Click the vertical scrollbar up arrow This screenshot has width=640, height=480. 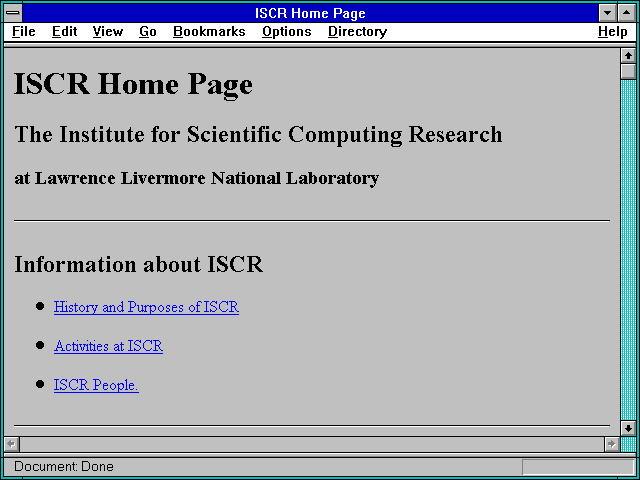pyautogui.click(x=628, y=56)
